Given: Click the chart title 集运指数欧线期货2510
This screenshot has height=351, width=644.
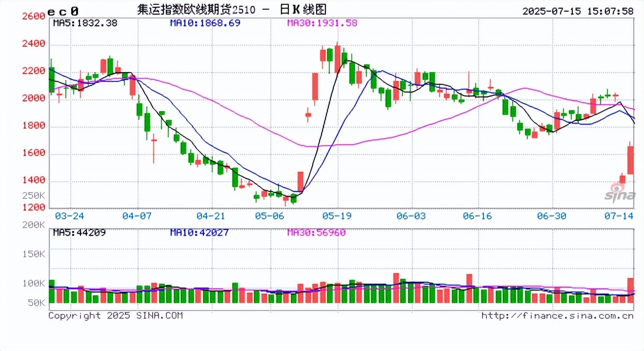Looking at the screenshot, I should 196,10.
